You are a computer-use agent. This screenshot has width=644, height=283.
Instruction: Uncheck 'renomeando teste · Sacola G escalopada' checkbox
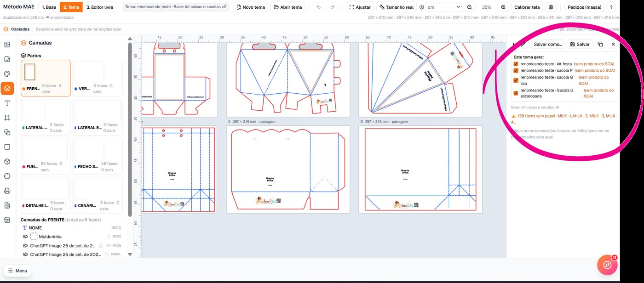click(x=516, y=93)
